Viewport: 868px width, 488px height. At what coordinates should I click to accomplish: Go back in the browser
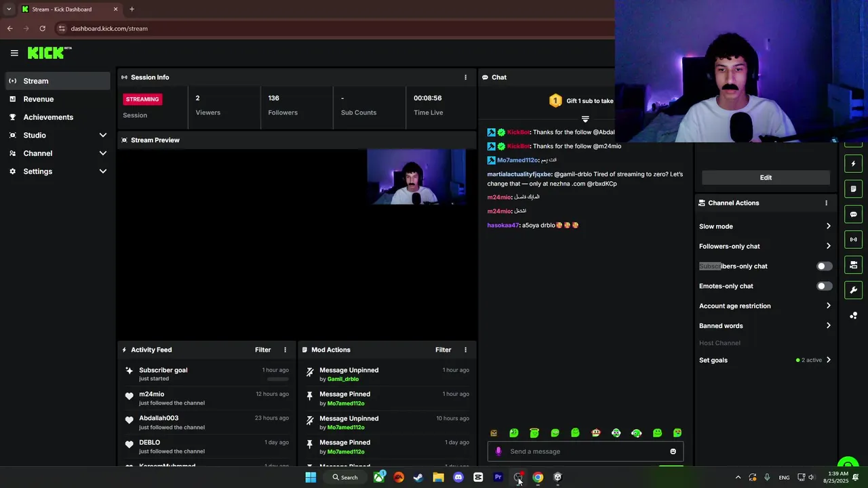(9, 28)
